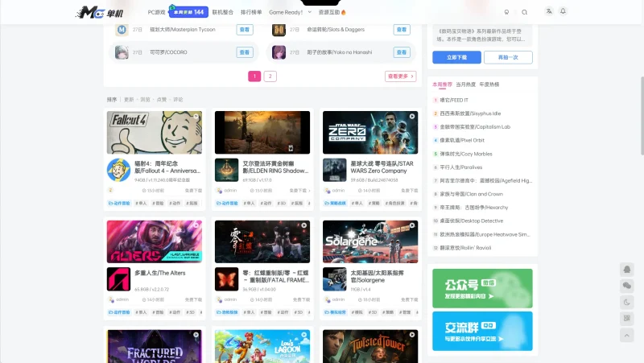Image resolution: width=644 pixels, height=363 pixels.
Task: Click play icon on Solargene banner
Action: click(412, 225)
